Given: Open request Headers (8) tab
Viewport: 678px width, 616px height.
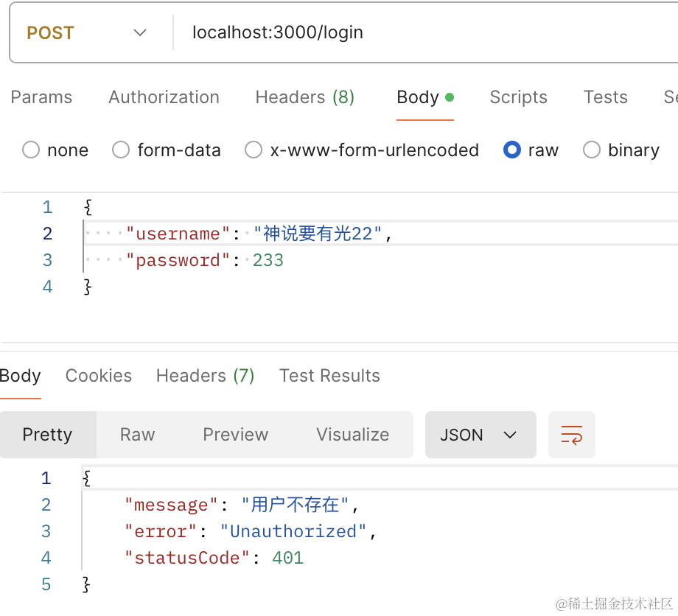Looking at the screenshot, I should click(304, 97).
